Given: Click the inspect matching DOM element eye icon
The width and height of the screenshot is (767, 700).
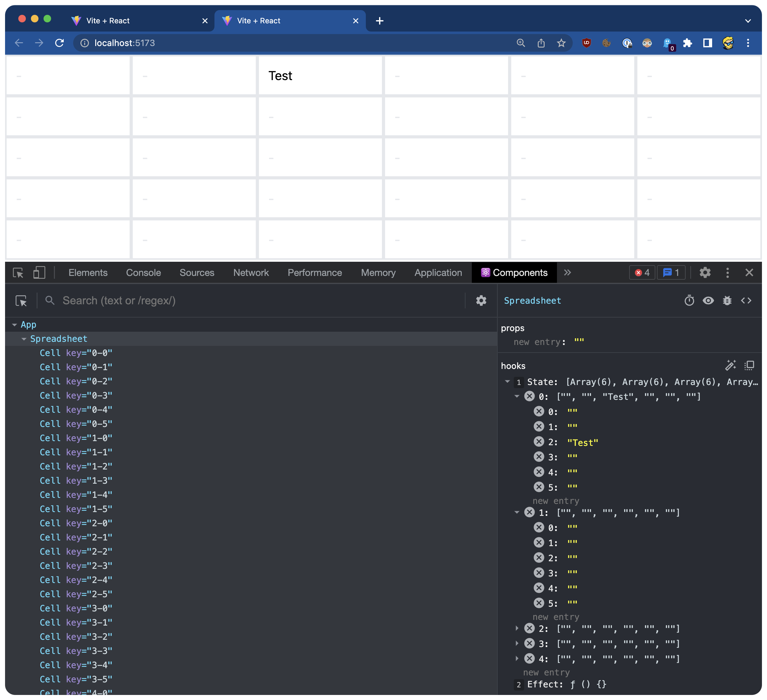Looking at the screenshot, I should click(708, 300).
